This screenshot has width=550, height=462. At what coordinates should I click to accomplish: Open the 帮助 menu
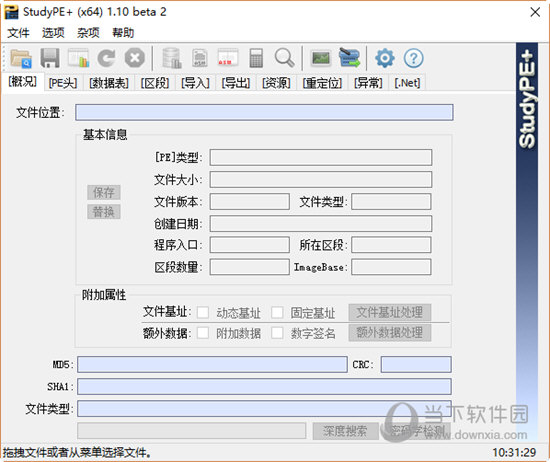[x=123, y=33]
